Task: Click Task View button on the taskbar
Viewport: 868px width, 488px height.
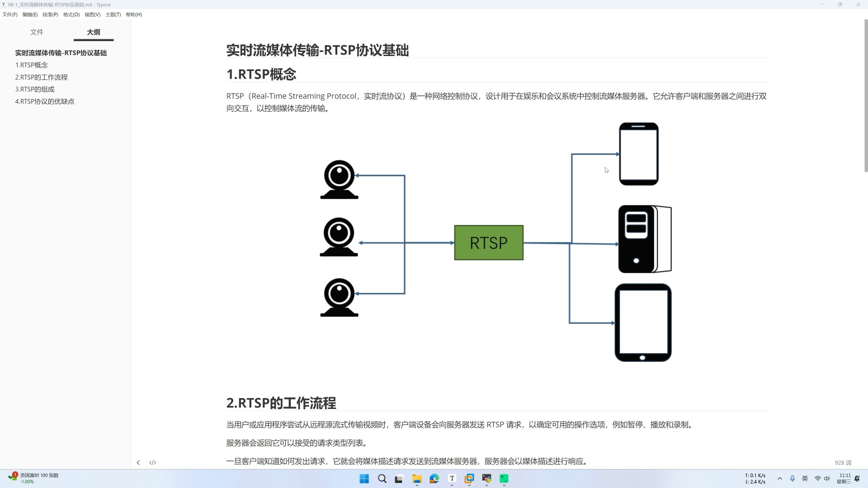Action: [x=398, y=479]
